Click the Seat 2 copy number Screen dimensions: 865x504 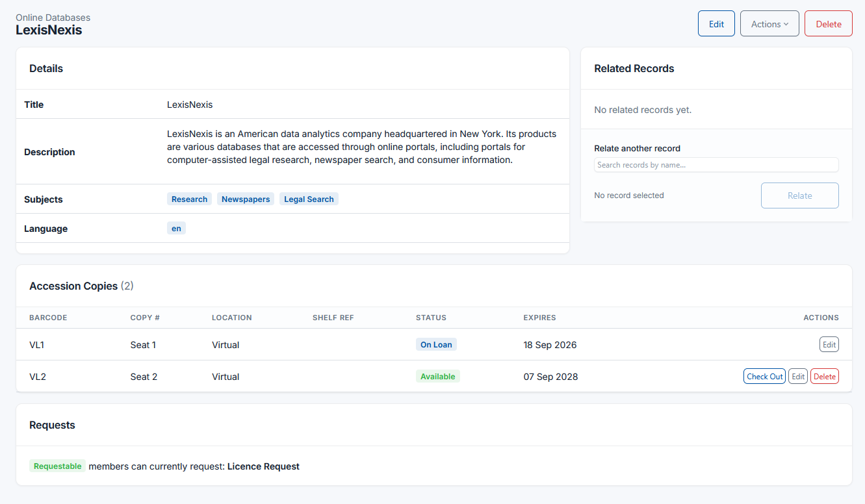coord(144,377)
